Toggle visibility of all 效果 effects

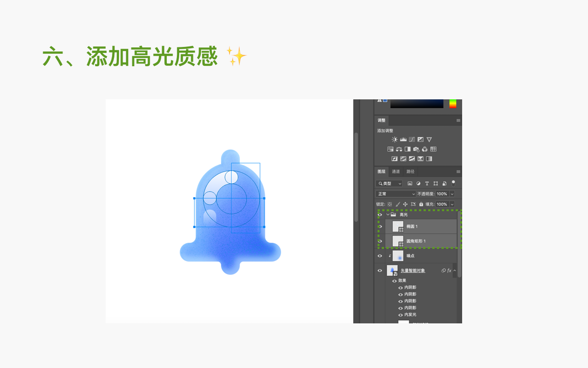[x=394, y=281]
